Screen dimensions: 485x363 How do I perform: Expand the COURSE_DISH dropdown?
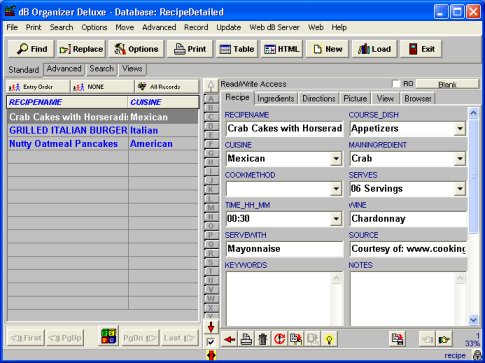pos(460,129)
